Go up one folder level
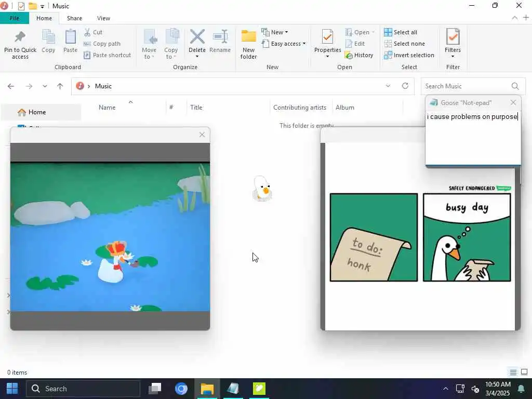This screenshot has height=399, width=532. click(60, 86)
